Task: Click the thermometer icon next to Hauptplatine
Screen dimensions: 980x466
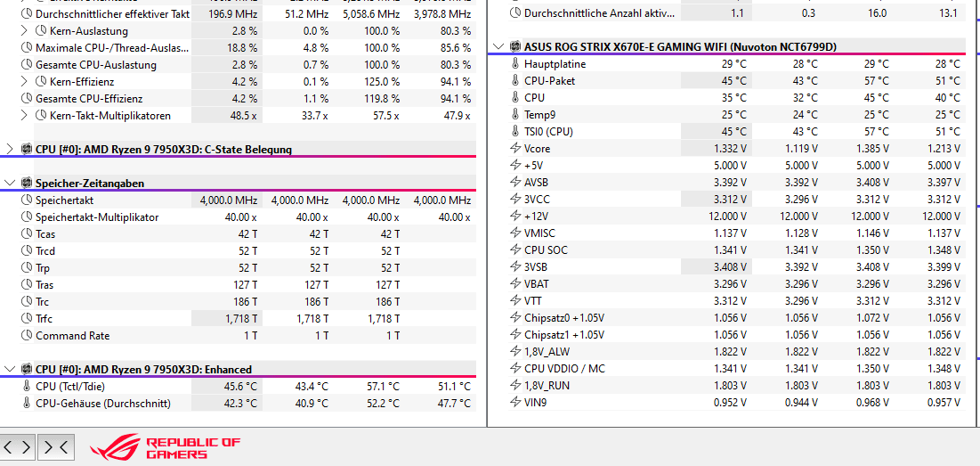Action: pyautogui.click(x=515, y=64)
